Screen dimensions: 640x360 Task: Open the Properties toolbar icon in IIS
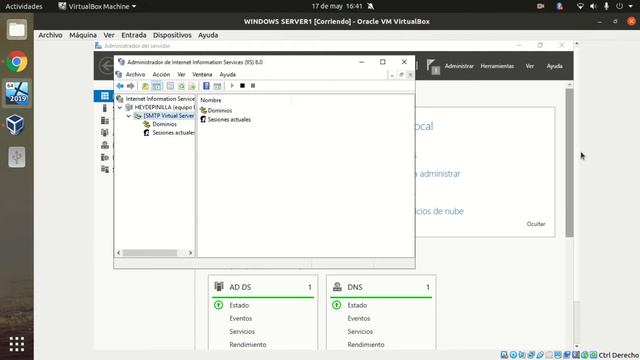(170, 86)
